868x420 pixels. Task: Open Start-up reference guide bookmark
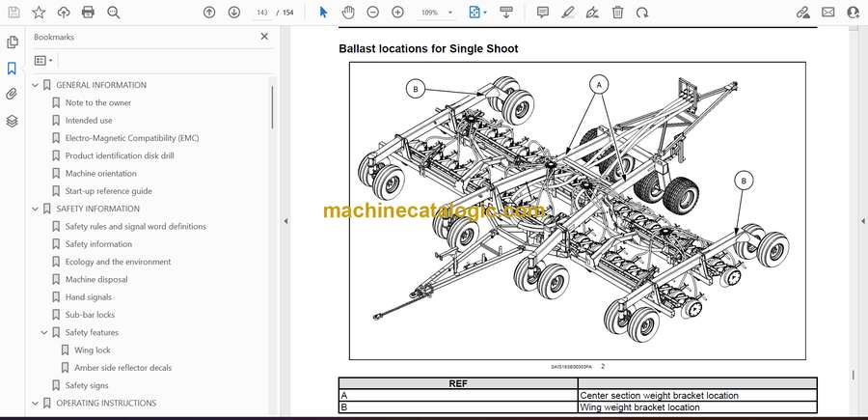108,191
